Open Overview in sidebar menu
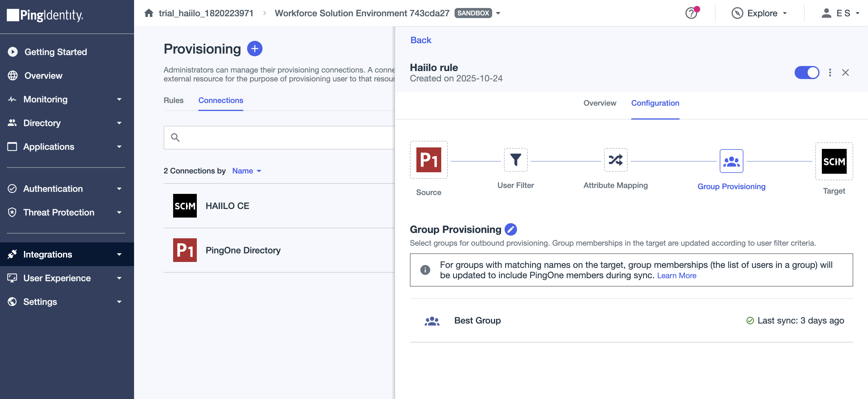Image resolution: width=868 pixels, height=399 pixels. [44, 75]
